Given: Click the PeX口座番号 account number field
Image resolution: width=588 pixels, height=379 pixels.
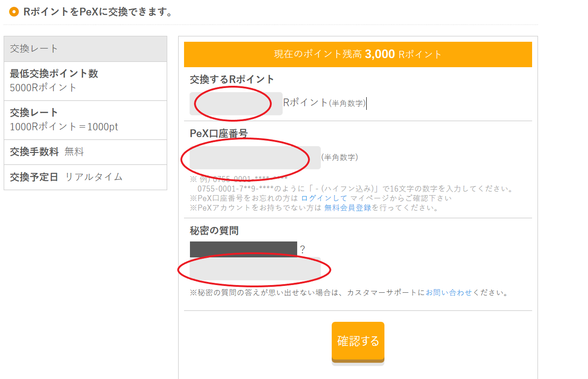Looking at the screenshot, I should pyautogui.click(x=254, y=158).
